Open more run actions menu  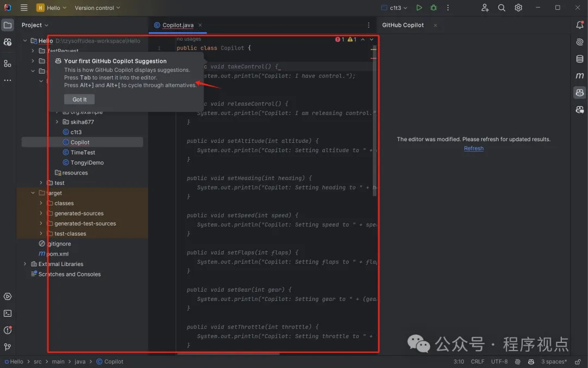coord(448,8)
